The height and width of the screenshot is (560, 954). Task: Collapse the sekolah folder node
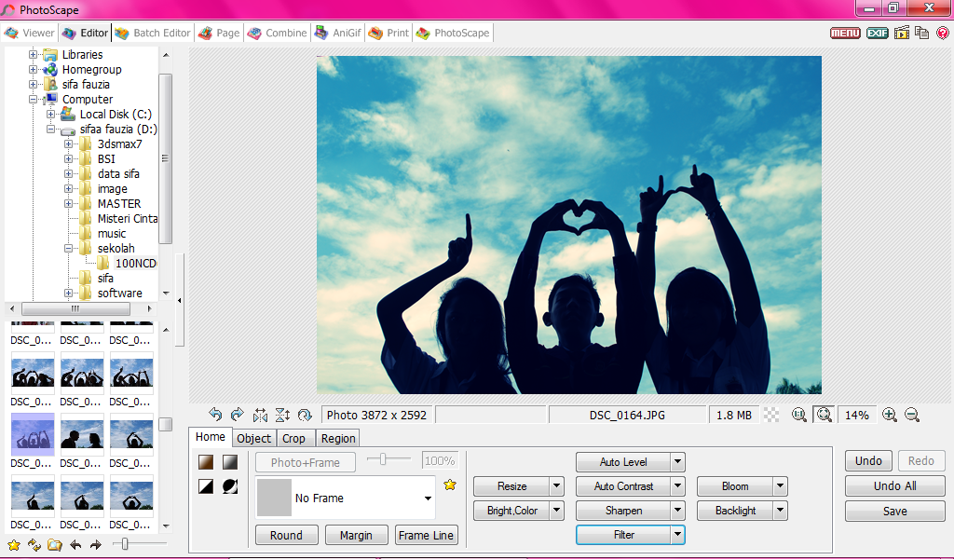68,249
